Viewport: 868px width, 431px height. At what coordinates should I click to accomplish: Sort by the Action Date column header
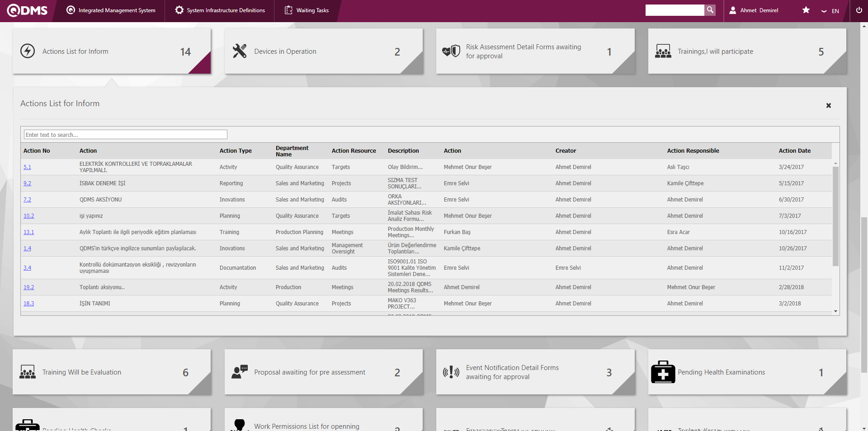coord(795,151)
